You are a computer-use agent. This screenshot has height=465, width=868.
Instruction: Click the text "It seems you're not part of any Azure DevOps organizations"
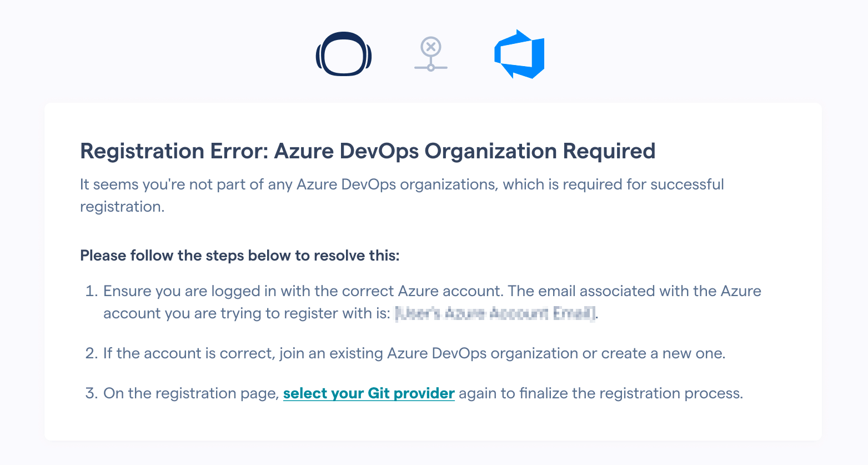coord(288,184)
